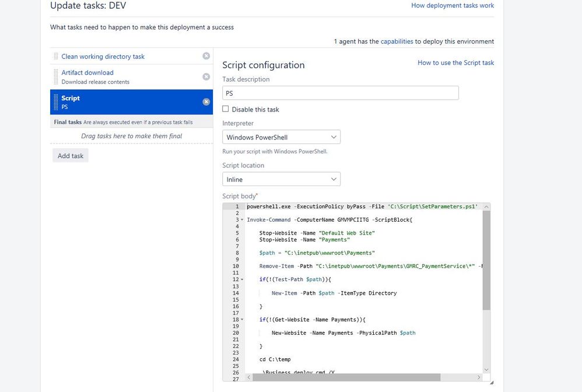Viewport: 582px width, 392px height.
Task: Click the New-Item Directory line
Action: pyautogui.click(x=334, y=293)
